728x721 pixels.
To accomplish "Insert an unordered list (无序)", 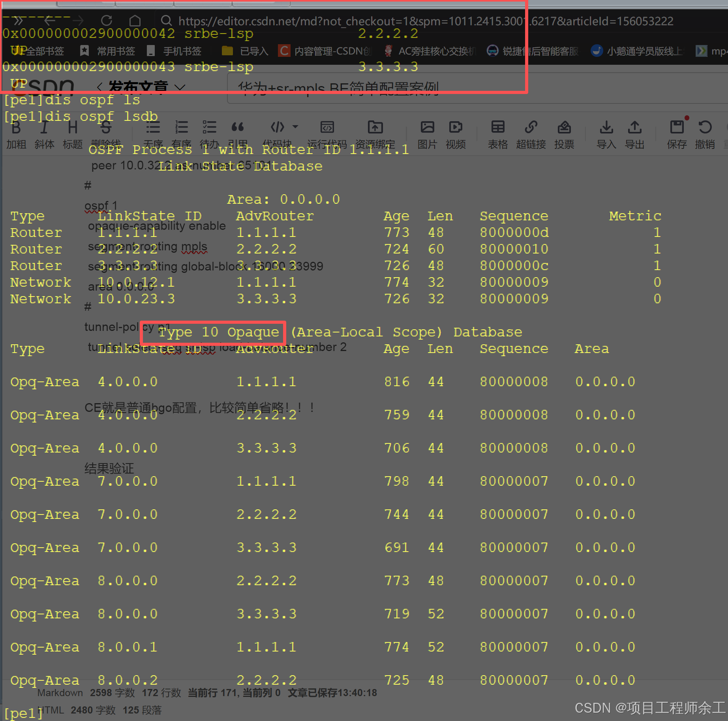I will pos(153,134).
